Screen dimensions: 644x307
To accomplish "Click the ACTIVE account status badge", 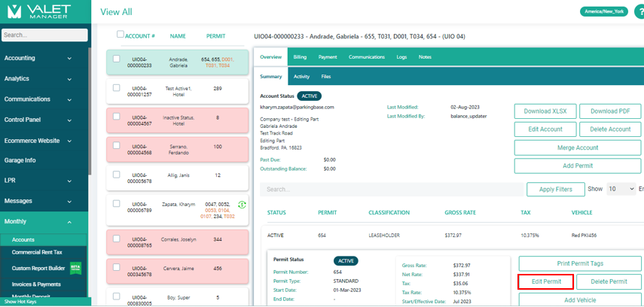I will [x=309, y=96].
